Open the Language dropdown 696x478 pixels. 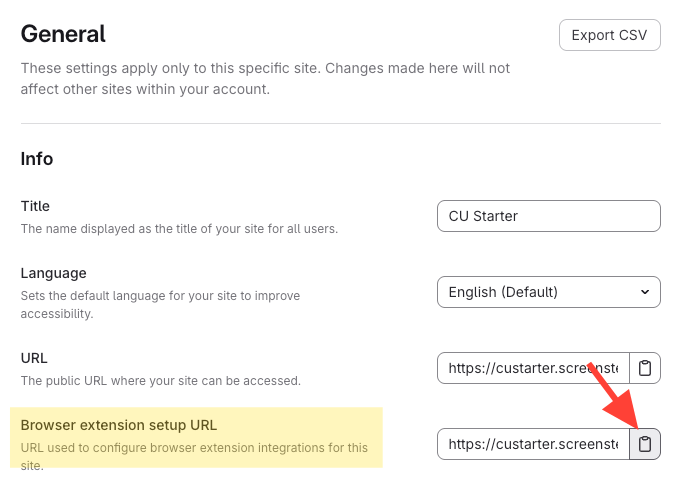click(548, 292)
